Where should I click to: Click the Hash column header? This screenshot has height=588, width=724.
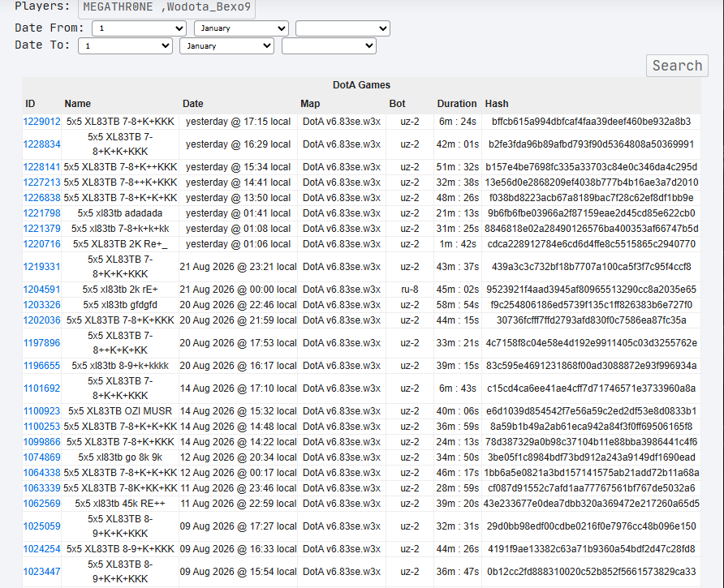click(497, 103)
